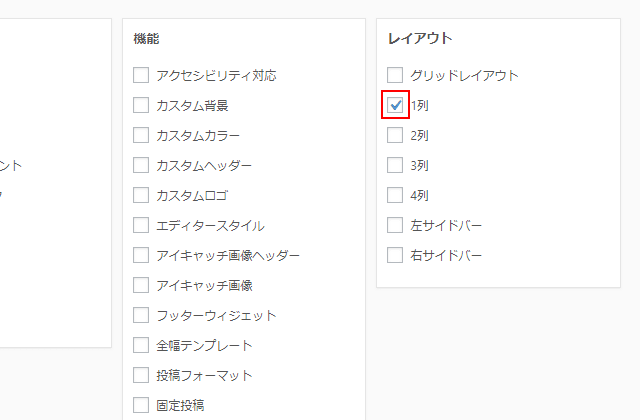Select the カスタムヘッダー feature filter
This screenshot has width=640, height=420.
click(x=141, y=165)
